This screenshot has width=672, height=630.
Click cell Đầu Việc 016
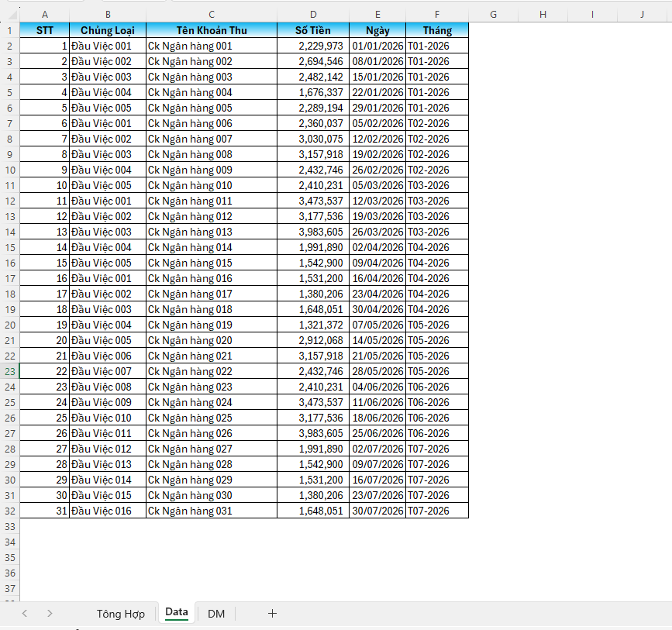(x=107, y=511)
